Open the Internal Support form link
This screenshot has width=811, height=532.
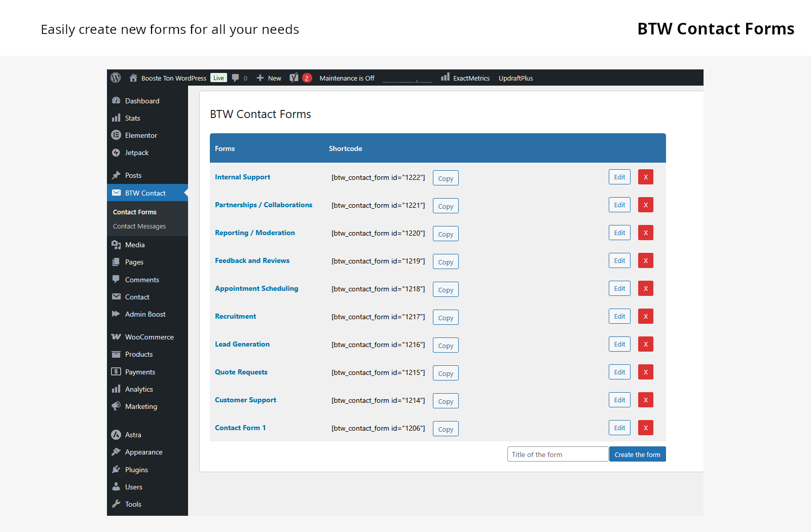242,177
